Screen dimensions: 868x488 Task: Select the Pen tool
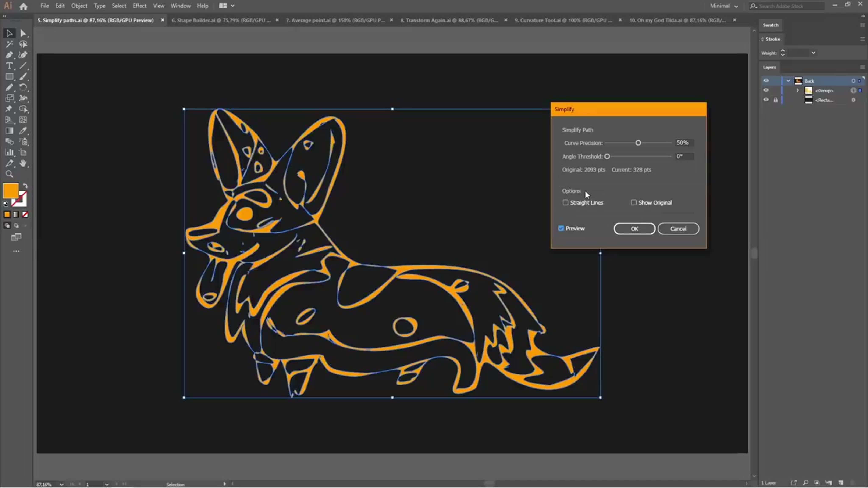(9, 55)
